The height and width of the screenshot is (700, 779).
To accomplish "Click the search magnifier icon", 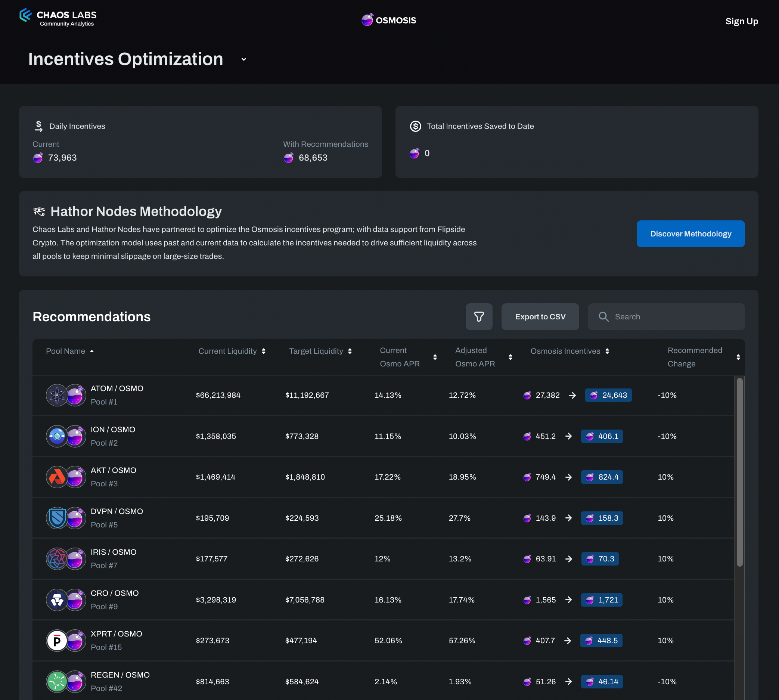I will (x=603, y=316).
